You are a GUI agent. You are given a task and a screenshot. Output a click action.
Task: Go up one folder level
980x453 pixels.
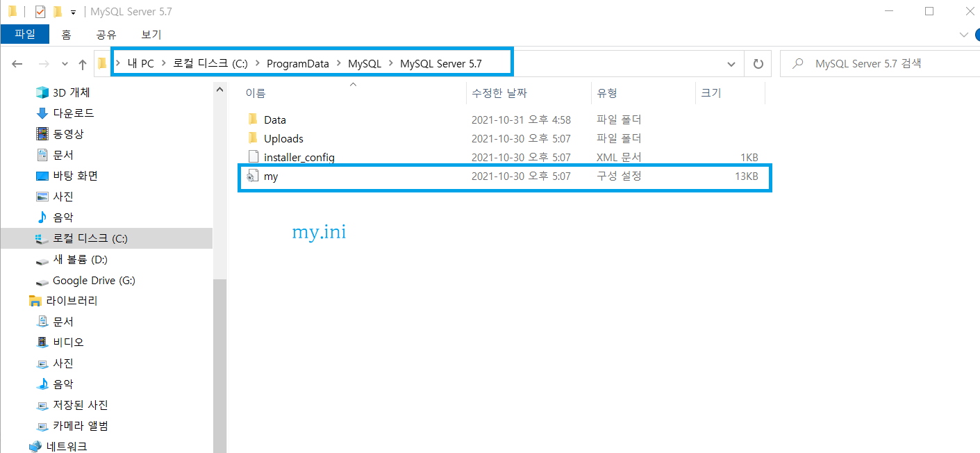click(83, 64)
